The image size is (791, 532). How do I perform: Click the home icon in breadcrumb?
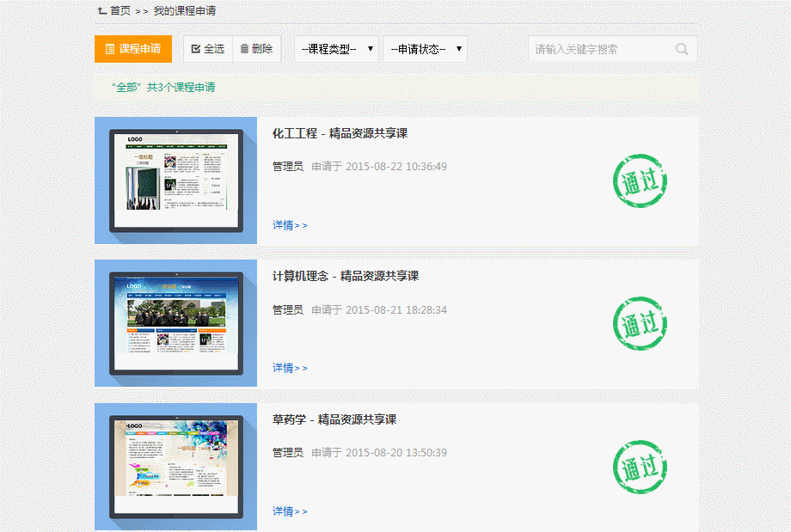102,11
